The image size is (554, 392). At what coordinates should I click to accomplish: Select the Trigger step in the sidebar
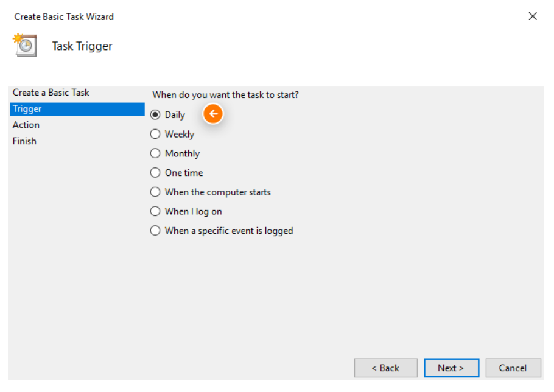pos(27,109)
